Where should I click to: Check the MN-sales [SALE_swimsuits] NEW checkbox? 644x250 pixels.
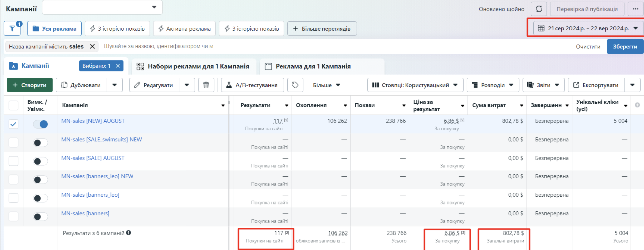click(x=13, y=142)
